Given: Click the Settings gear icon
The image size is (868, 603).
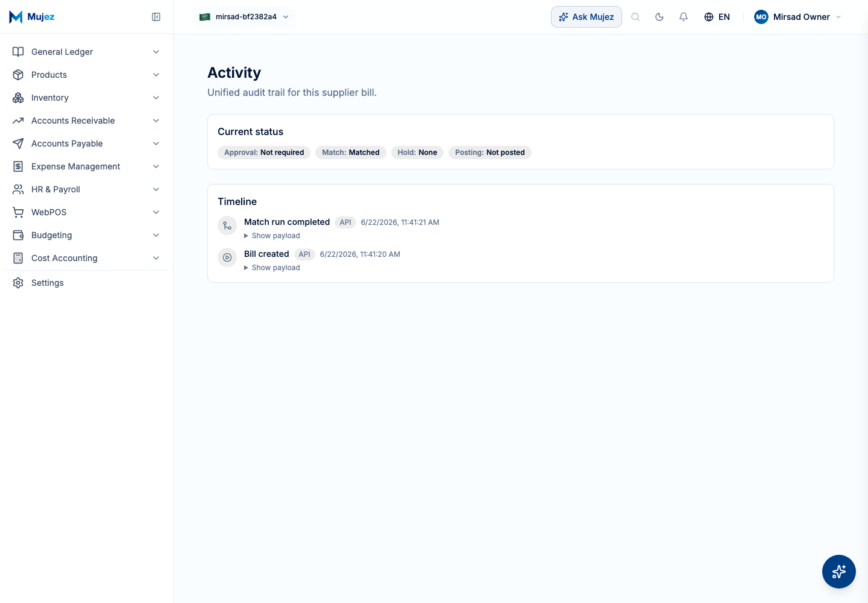Looking at the screenshot, I should click(x=18, y=283).
